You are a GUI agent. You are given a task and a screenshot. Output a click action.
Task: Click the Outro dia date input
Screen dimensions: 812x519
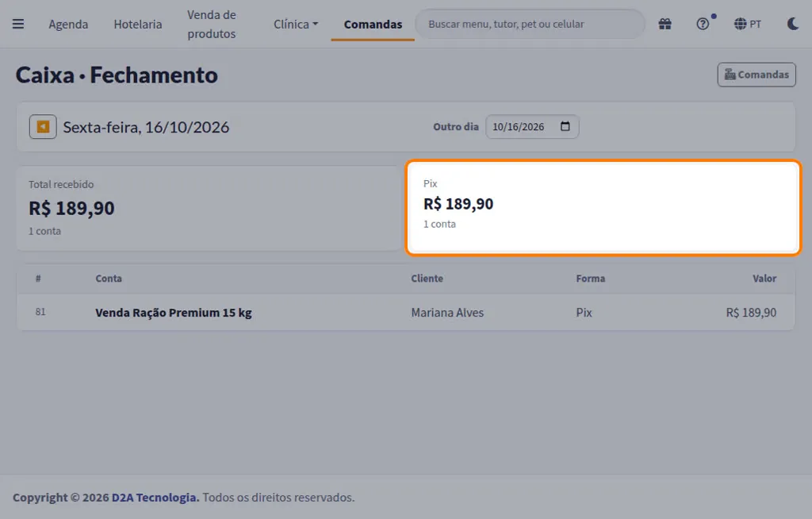click(x=532, y=126)
